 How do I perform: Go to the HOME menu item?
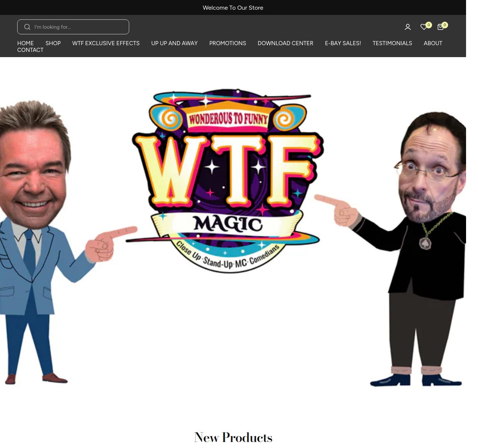click(x=25, y=43)
